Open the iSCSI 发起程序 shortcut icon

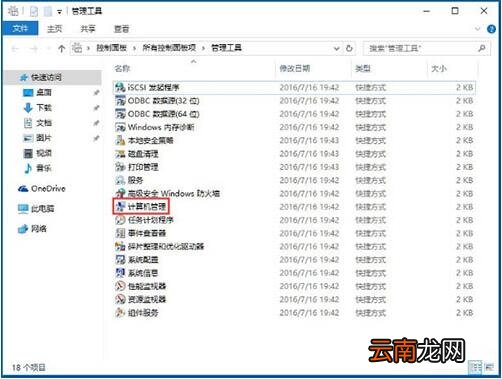120,88
